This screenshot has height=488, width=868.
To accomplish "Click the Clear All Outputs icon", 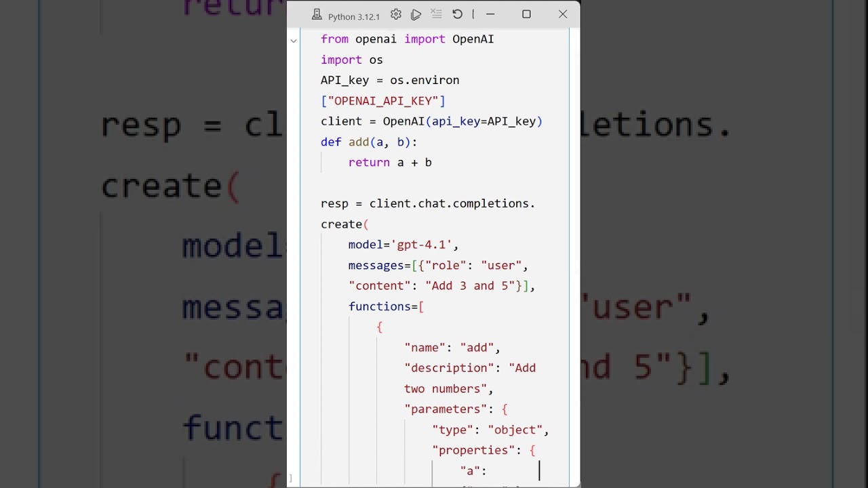I will tap(436, 14).
